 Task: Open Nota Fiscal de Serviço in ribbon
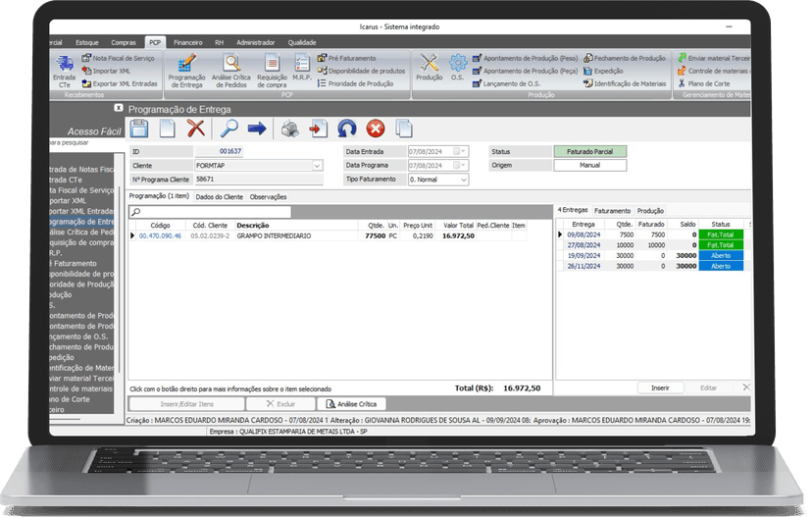tap(118, 58)
